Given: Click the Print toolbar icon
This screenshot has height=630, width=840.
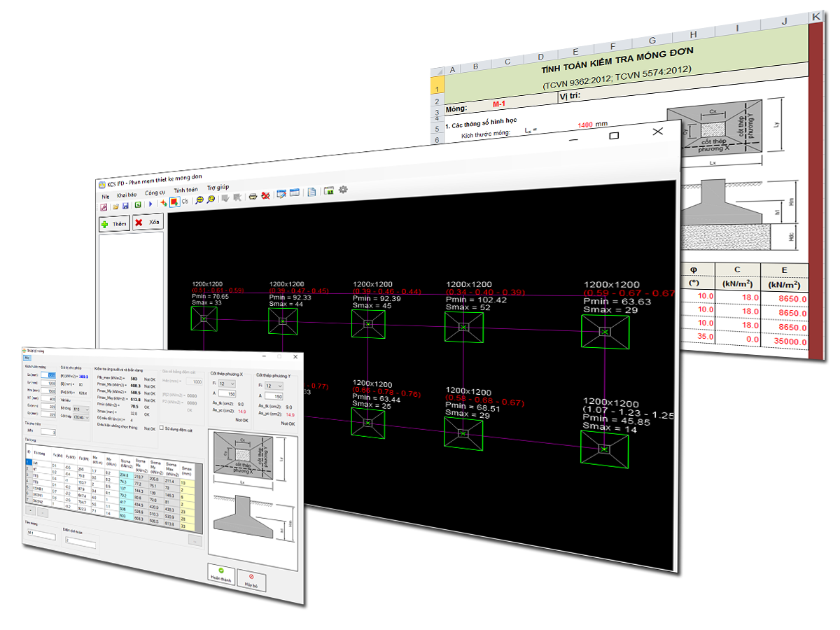Looking at the screenshot, I should coord(253,197).
